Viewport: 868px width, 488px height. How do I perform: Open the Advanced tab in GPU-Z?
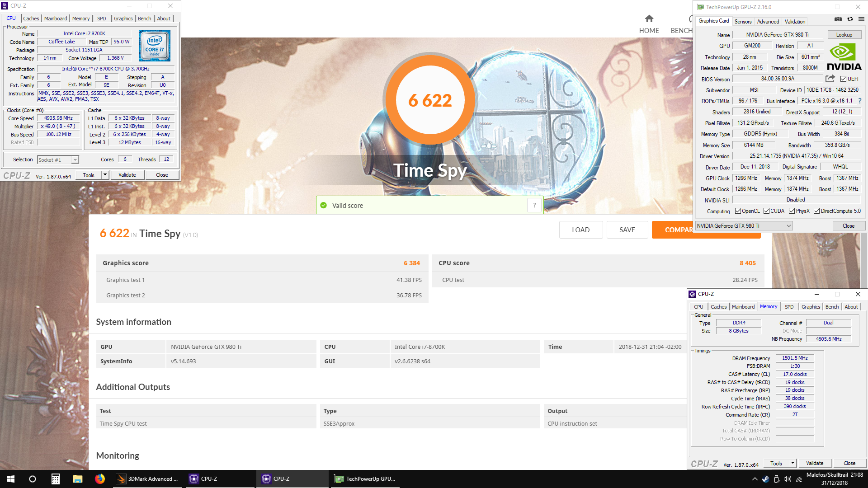pyautogui.click(x=768, y=22)
